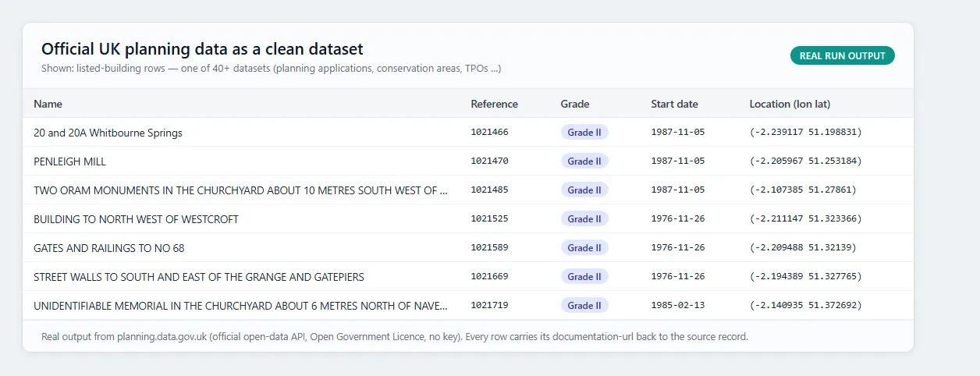The image size is (980, 376).
Task: Click the 'Shown: listed-building rows' subtitle
Action: [x=272, y=69]
